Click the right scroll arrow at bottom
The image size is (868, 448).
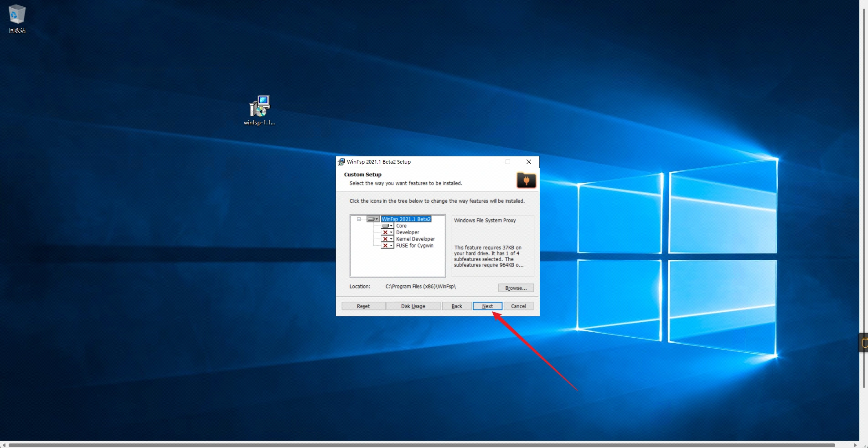click(x=855, y=445)
